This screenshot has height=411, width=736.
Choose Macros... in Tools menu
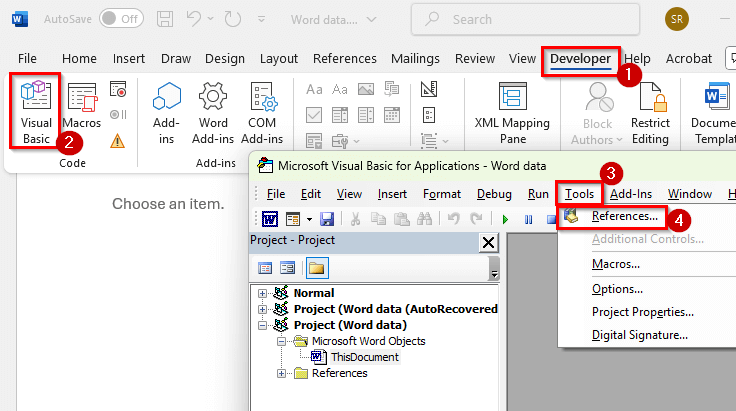tap(615, 264)
